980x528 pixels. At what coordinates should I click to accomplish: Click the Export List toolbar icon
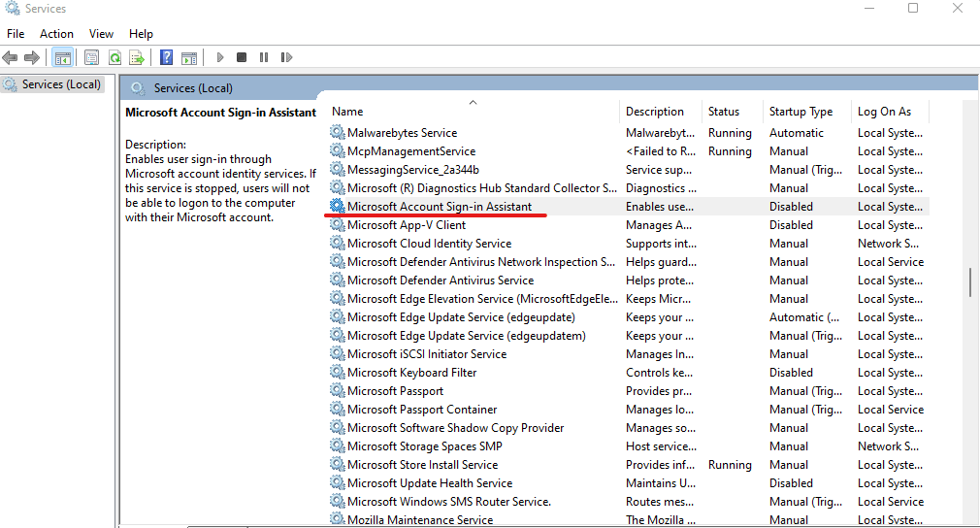click(x=137, y=57)
